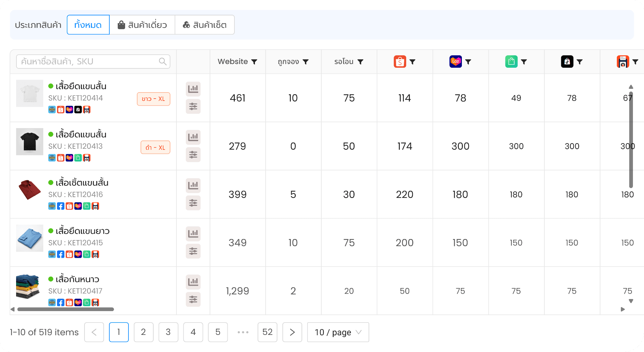
Task: Open the Lazada column filter
Action: (x=469, y=62)
